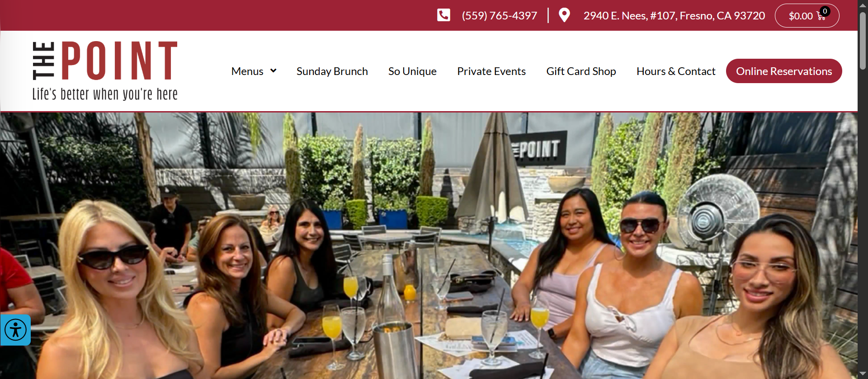868x379 pixels.
Task: Open the So Unique page
Action: 412,71
